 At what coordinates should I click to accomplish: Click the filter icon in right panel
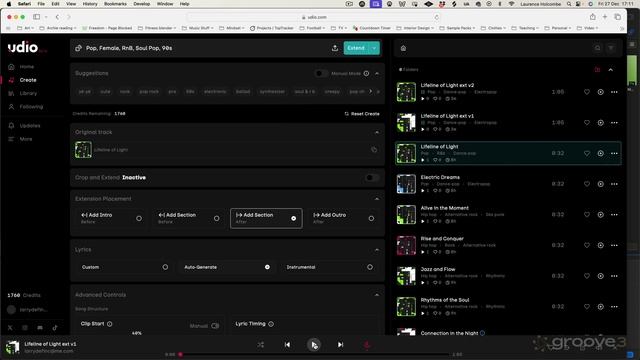611,48
